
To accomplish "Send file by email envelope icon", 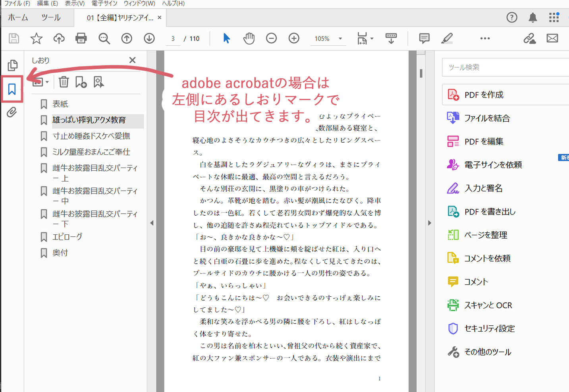I will (552, 39).
